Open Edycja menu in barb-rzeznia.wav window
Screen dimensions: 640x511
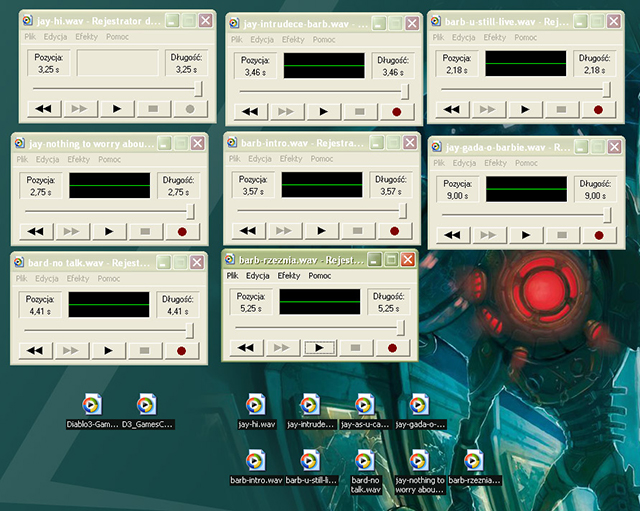[x=258, y=276]
